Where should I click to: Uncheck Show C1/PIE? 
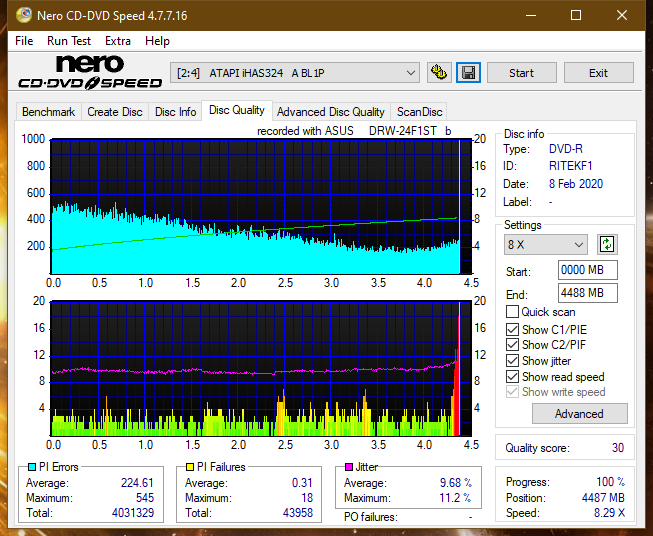(x=512, y=329)
